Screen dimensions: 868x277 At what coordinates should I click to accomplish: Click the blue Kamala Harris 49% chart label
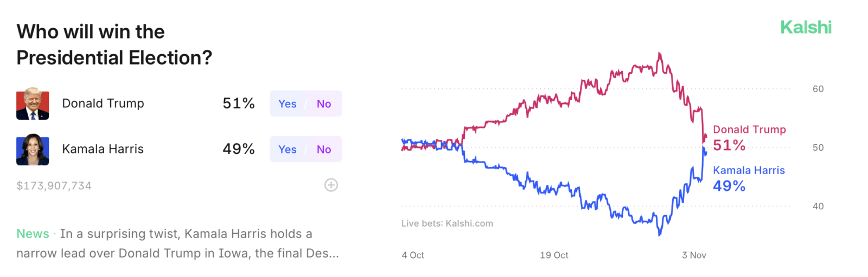tap(749, 178)
